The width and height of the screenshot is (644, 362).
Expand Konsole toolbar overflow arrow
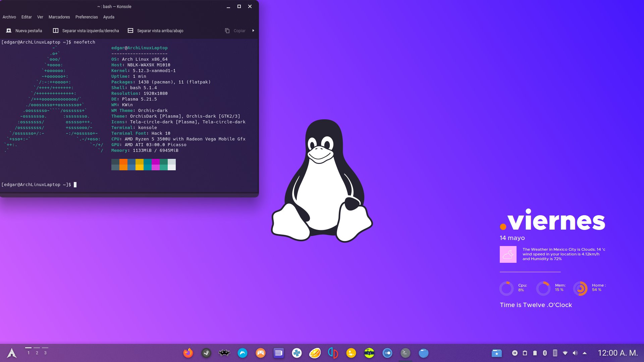(x=253, y=31)
